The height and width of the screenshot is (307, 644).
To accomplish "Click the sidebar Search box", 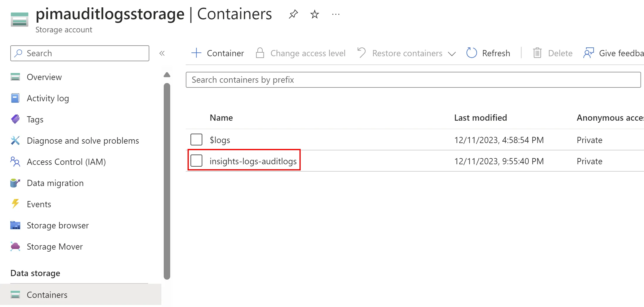I will (80, 53).
